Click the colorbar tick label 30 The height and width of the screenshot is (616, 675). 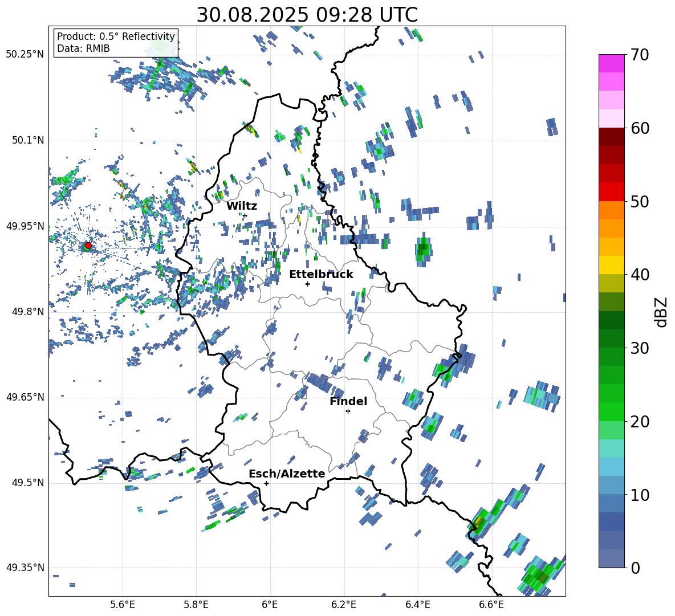click(x=640, y=348)
